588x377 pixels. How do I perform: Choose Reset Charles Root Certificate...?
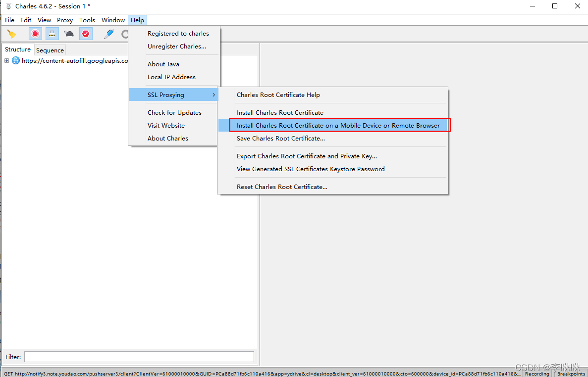(333, 187)
